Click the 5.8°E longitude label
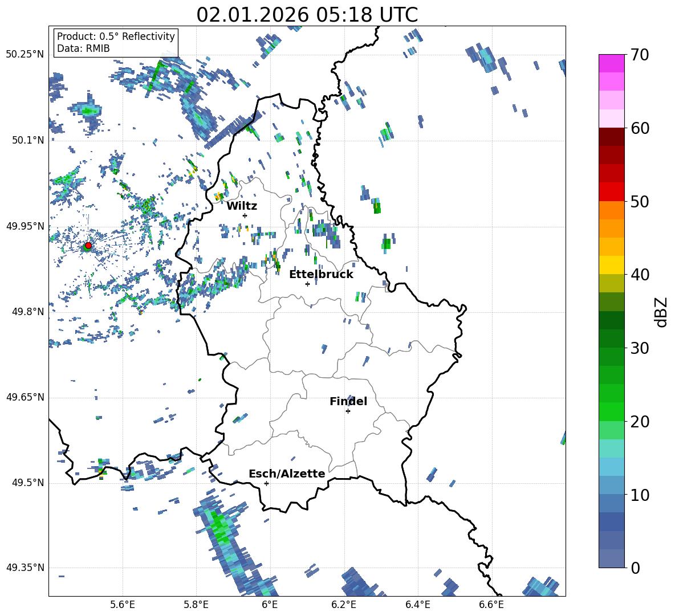This screenshot has width=675, height=616. click(x=196, y=605)
